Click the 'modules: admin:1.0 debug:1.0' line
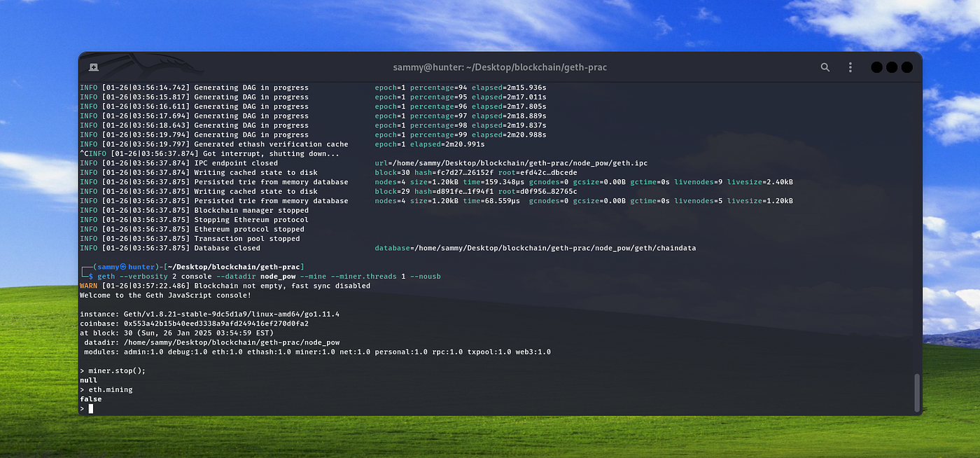Image resolution: width=980 pixels, height=458 pixels. [317, 352]
